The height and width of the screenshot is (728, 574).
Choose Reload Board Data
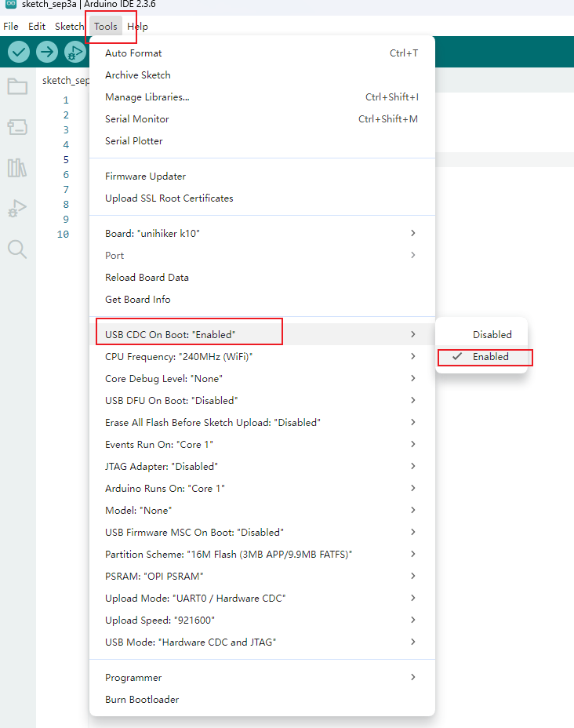262,277
